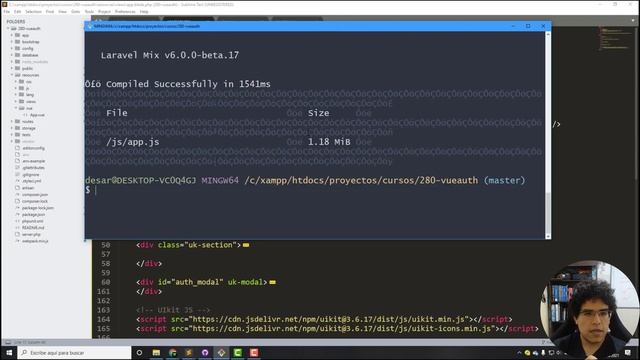640x360 pixels.
Task: Open the File menu in Sublime Text
Action: point(7,11)
